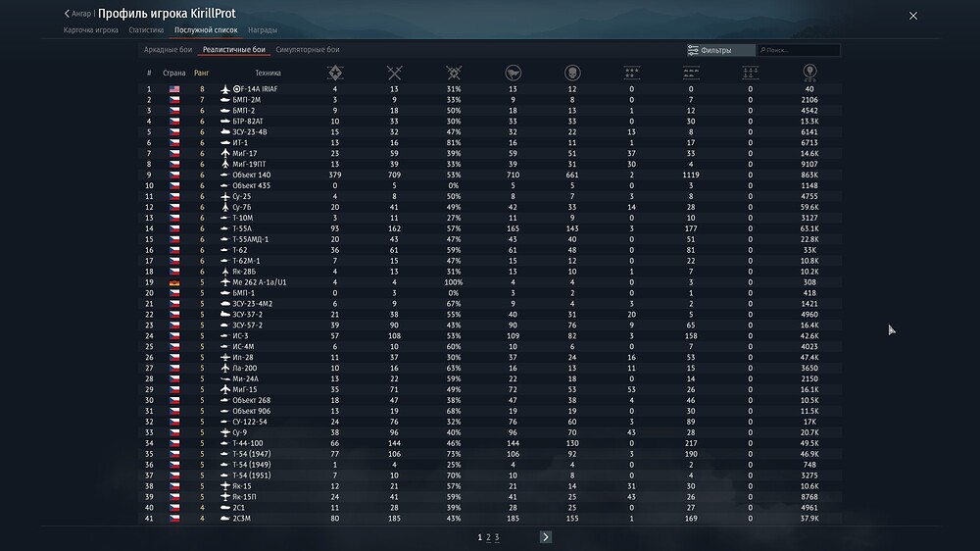Select the ИТ-1 vehicle name
This screenshot has width=980, height=551.
pos(240,142)
